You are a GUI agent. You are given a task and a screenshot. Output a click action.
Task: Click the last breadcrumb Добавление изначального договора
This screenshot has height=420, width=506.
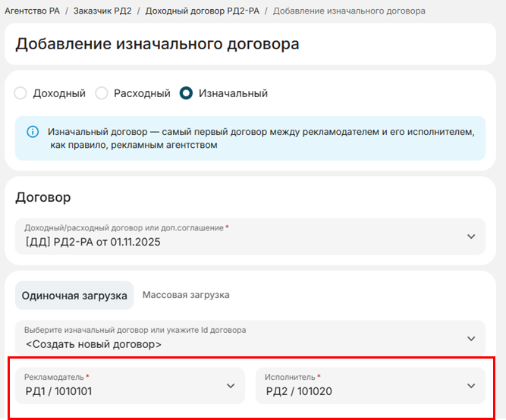(x=349, y=11)
